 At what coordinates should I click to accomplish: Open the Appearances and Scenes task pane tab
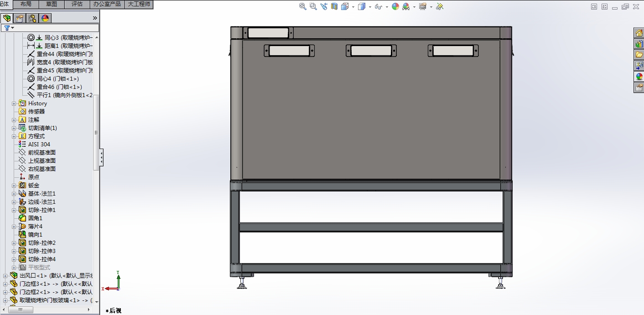[639, 77]
